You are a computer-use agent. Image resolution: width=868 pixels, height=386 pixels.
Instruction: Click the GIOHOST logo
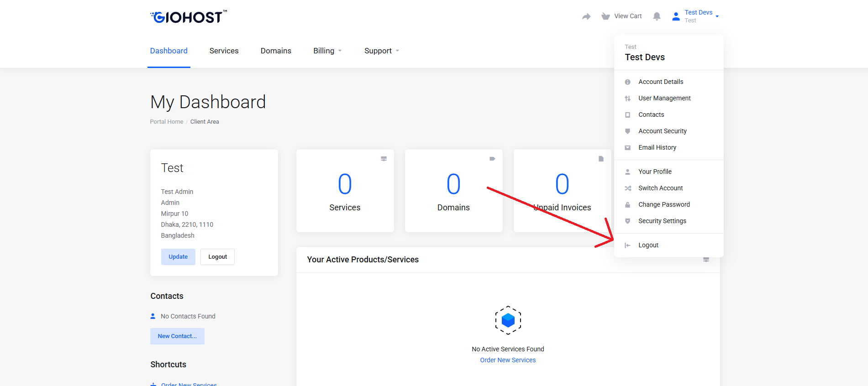[188, 17]
